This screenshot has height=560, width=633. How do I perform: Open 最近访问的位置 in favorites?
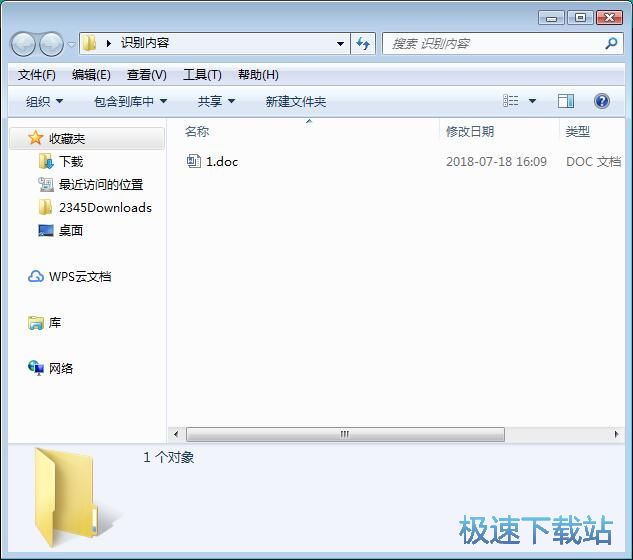(101, 185)
